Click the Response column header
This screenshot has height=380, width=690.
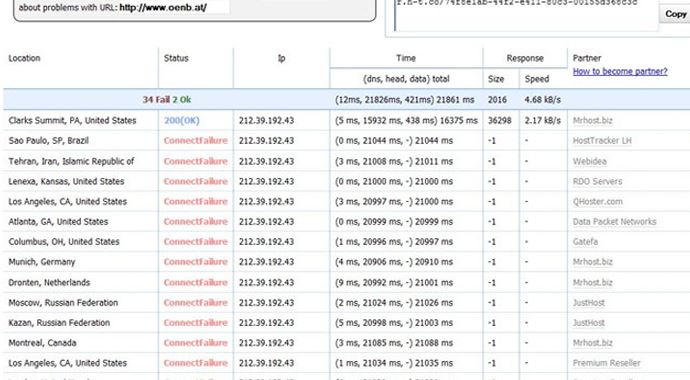[x=525, y=58]
